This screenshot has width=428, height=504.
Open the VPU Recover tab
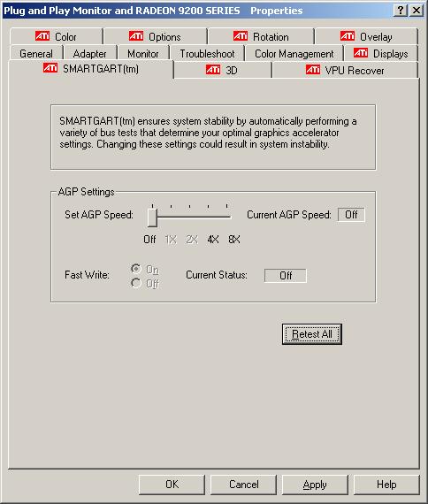click(x=345, y=70)
